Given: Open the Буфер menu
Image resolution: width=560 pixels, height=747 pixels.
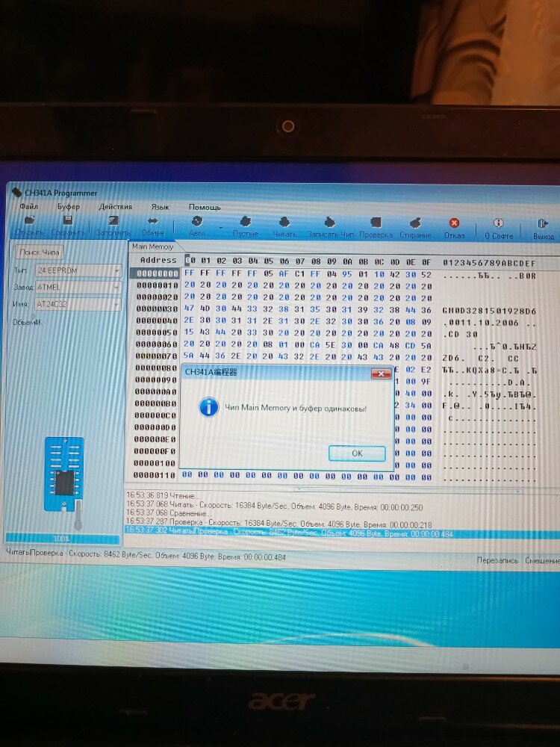Looking at the screenshot, I should pos(69,207).
